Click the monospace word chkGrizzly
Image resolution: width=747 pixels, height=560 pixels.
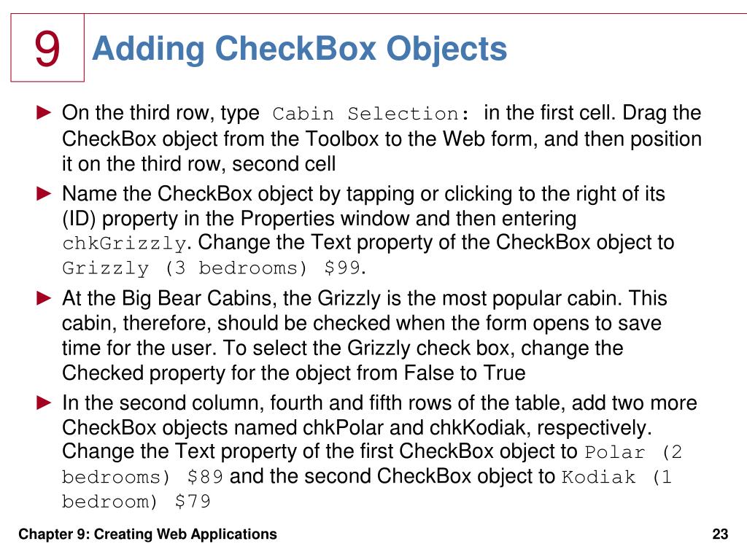124,244
